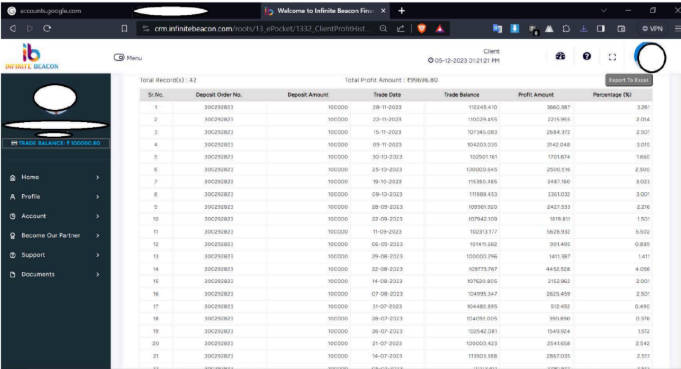Screen dimensions: 681x369
Task: Open a new browser tab
Action: tap(401, 11)
